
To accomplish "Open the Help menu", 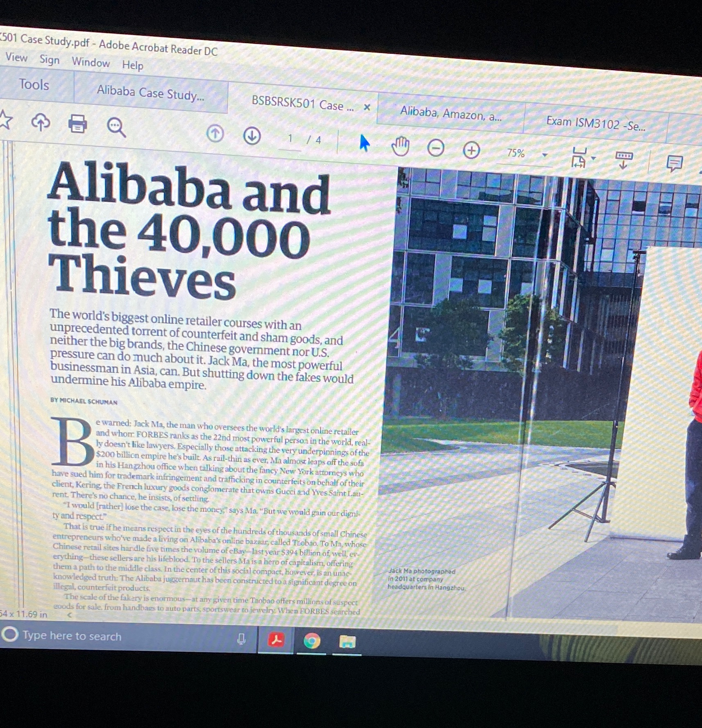I will (133, 65).
